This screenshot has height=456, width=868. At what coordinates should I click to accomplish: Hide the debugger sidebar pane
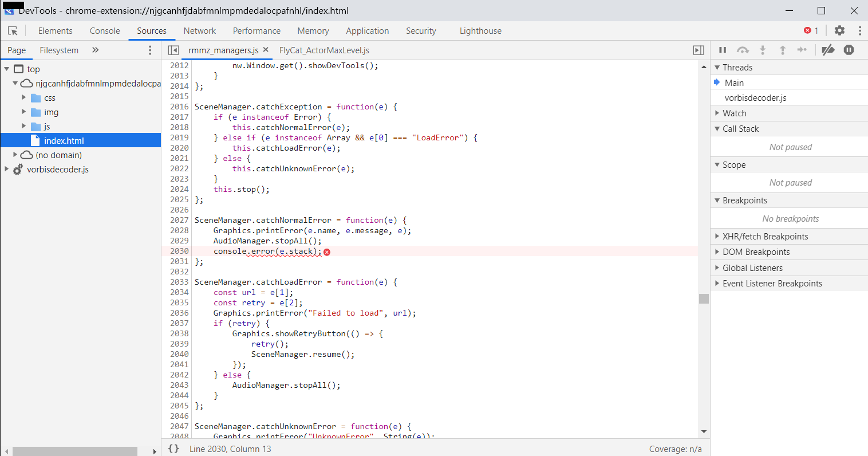pyautogui.click(x=699, y=50)
